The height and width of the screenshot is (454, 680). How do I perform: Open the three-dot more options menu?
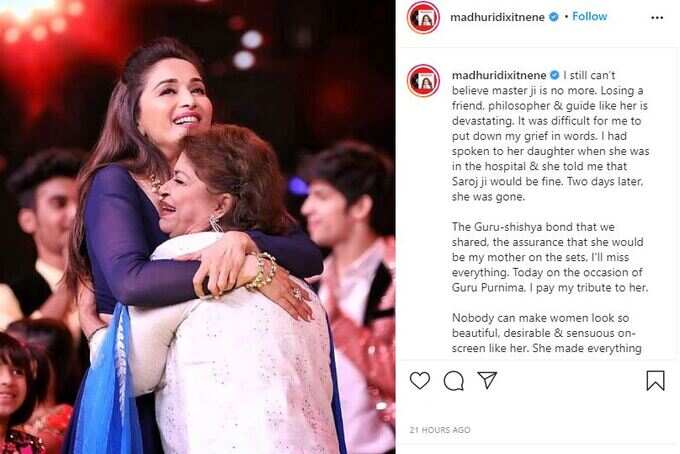tap(657, 18)
